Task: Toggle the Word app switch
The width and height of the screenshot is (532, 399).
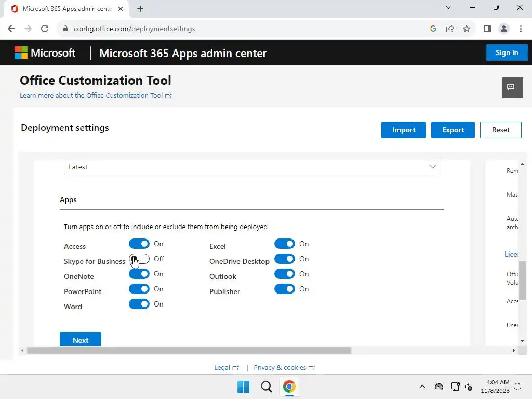Action: (x=139, y=304)
